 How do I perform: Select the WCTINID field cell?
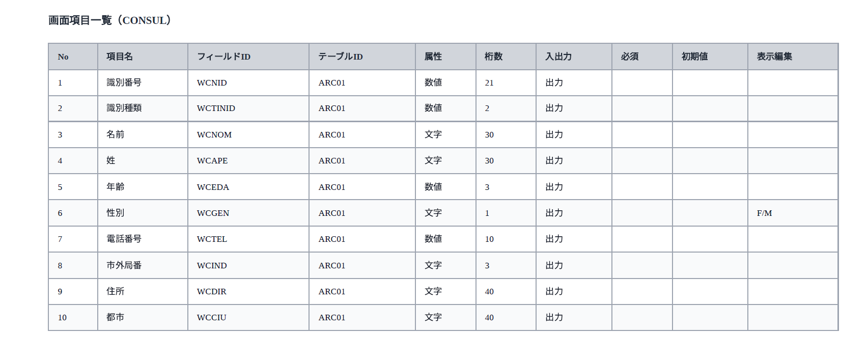248,108
